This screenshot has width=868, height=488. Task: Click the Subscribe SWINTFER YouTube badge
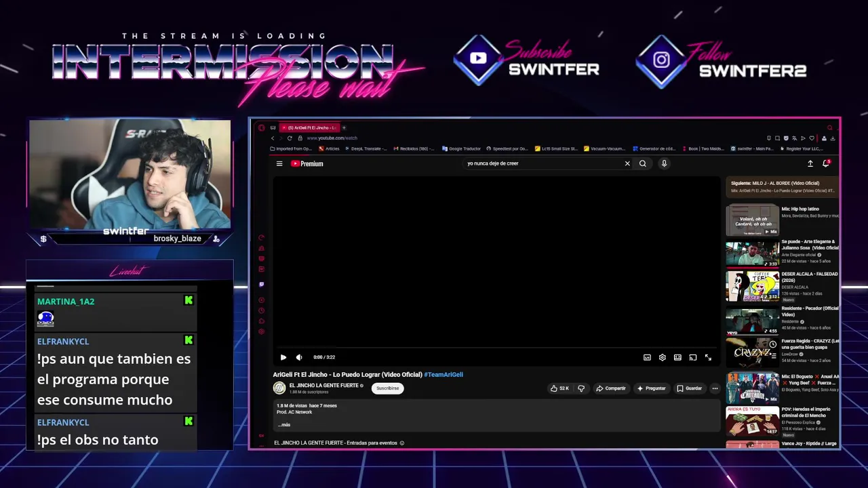[526, 60]
